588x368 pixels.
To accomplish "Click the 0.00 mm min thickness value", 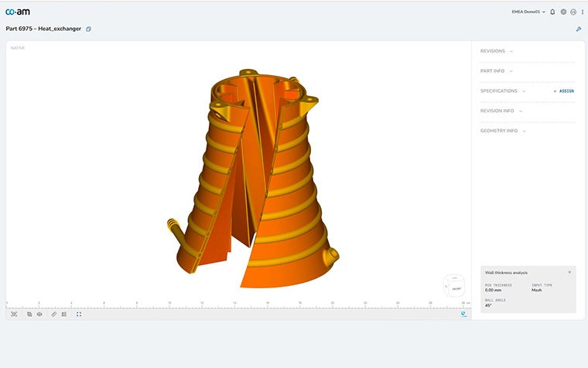I will pos(493,291).
